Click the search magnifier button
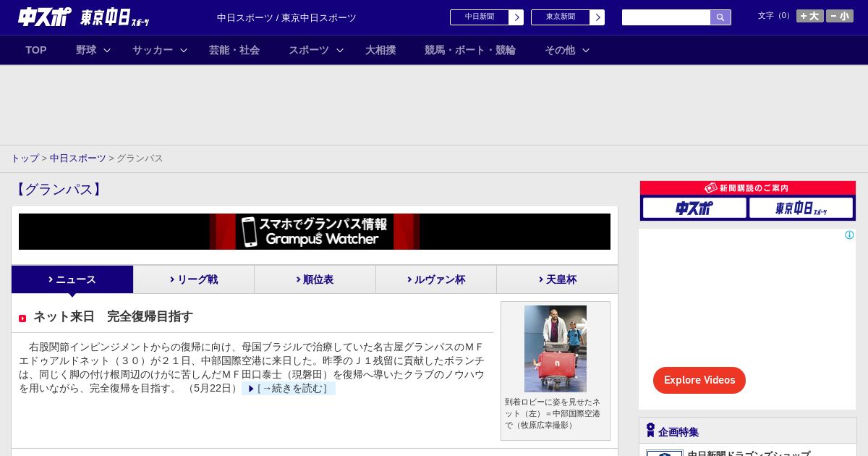Viewport: 868px width, 456px height. tap(720, 17)
